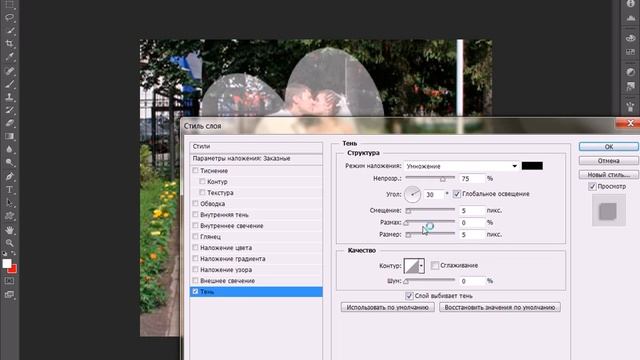The width and height of the screenshot is (640, 360).
Task: Open the Контур picker dropdown arrow
Action: point(421,266)
